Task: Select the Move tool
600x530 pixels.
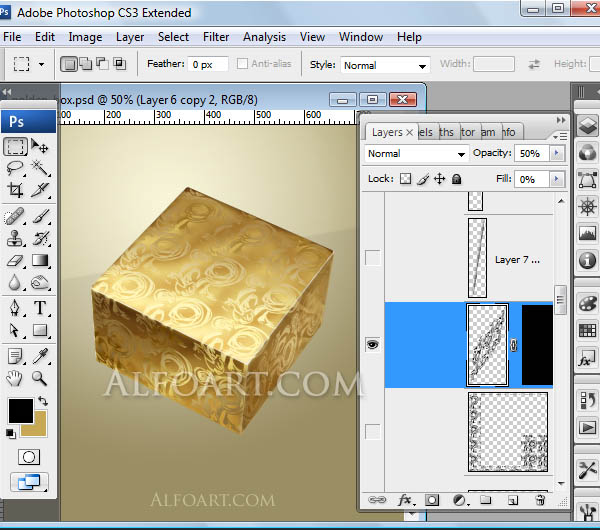Action: (40, 147)
